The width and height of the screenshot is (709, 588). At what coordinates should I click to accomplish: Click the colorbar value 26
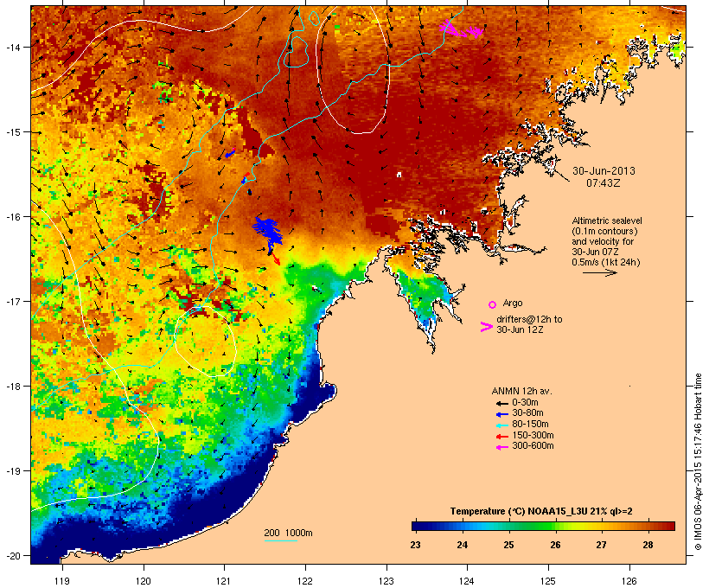click(x=555, y=545)
